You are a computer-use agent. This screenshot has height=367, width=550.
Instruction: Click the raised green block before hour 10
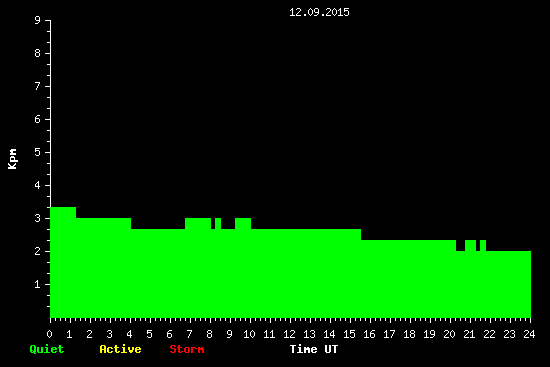pos(243,223)
